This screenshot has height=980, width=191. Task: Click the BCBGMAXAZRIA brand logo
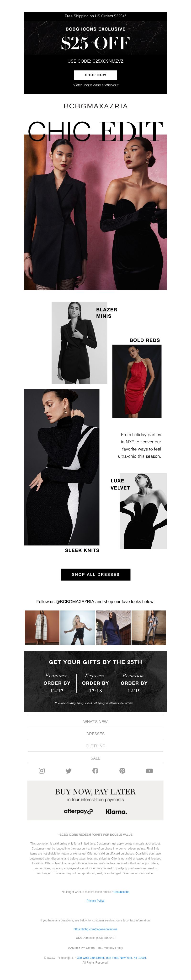click(95, 106)
